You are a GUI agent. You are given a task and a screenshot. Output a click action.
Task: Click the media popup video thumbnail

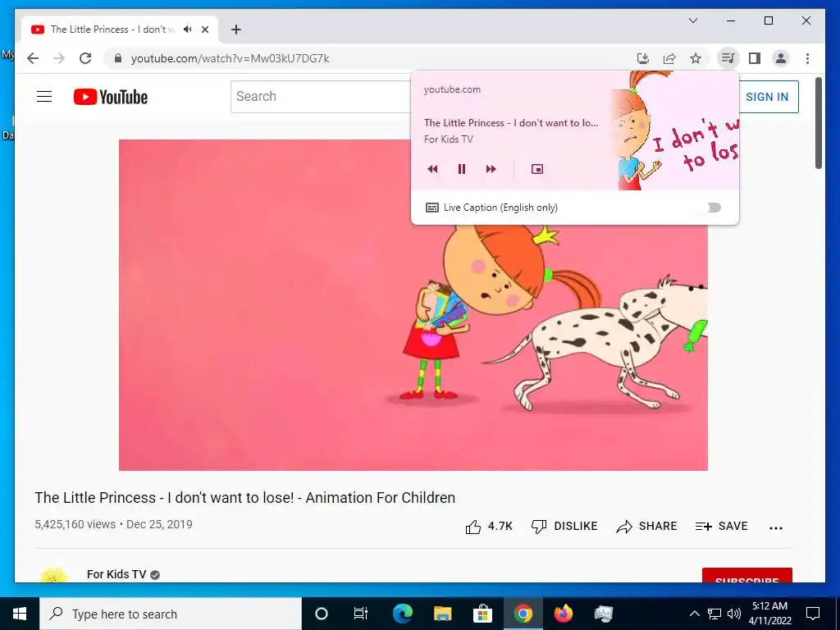[x=675, y=130]
